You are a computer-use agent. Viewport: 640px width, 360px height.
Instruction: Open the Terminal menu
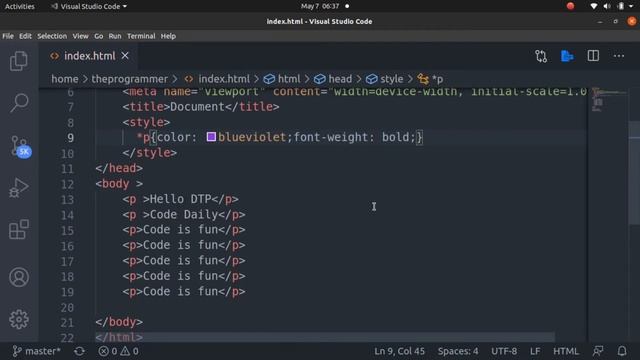coord(141,36)
